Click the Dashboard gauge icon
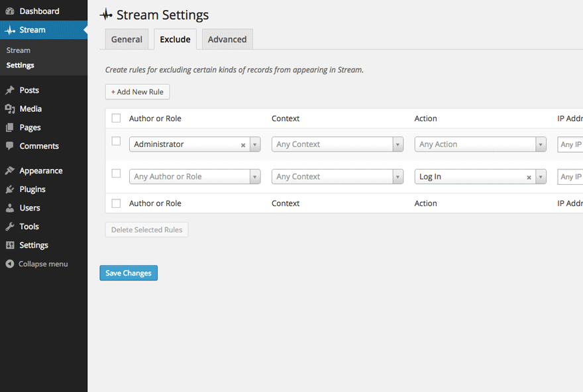 (10, 11)
